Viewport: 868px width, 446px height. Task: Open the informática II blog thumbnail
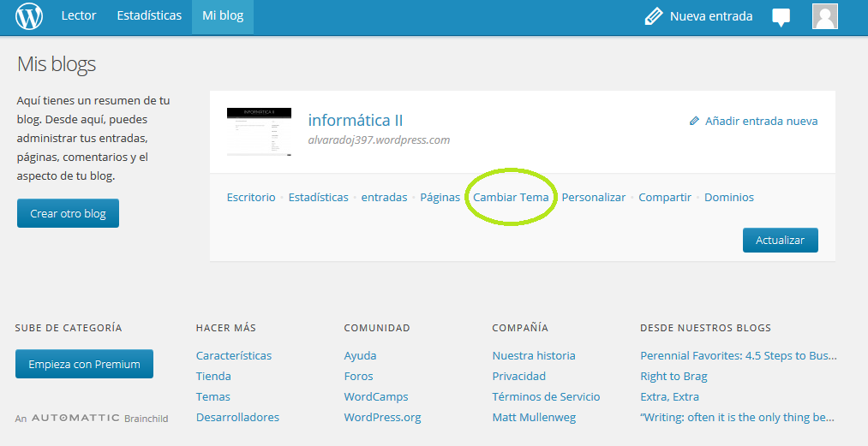pos(259,132)
